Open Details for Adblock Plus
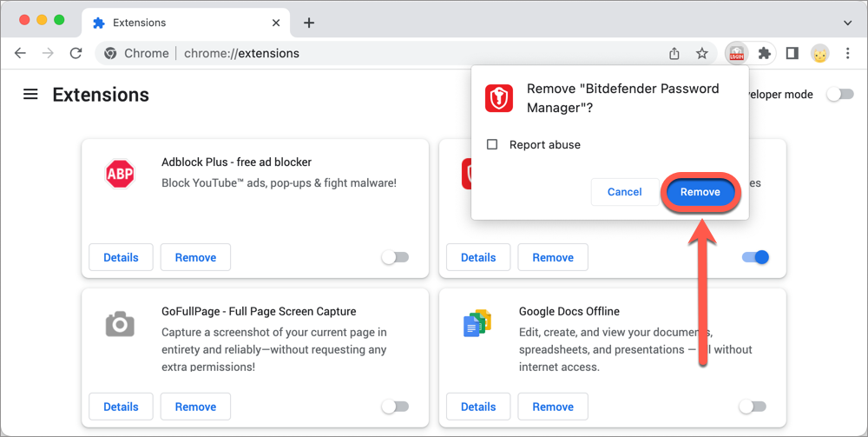The width and height of the screenshot is (868, 437). 121,257
